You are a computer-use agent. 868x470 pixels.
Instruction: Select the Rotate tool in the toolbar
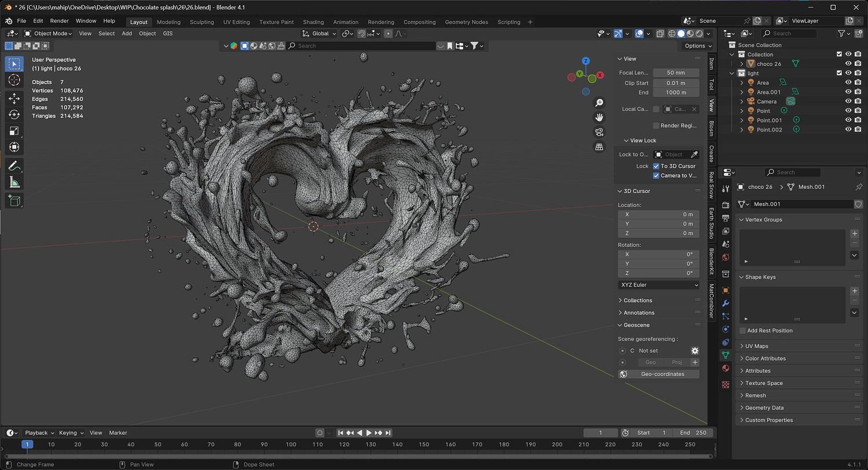pyautogui.click(x=14, y=115)
